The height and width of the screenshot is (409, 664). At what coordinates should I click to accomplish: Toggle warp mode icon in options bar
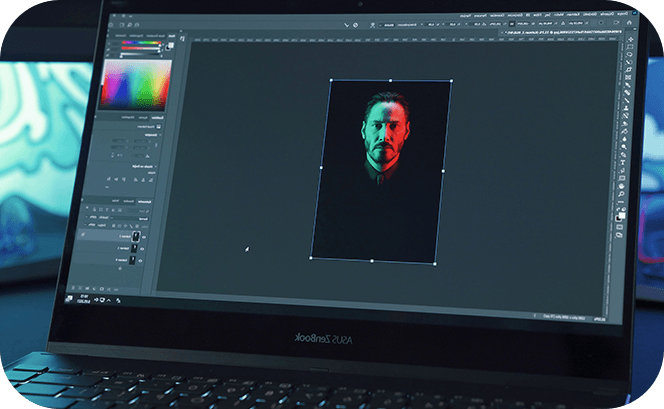[373, 25]
